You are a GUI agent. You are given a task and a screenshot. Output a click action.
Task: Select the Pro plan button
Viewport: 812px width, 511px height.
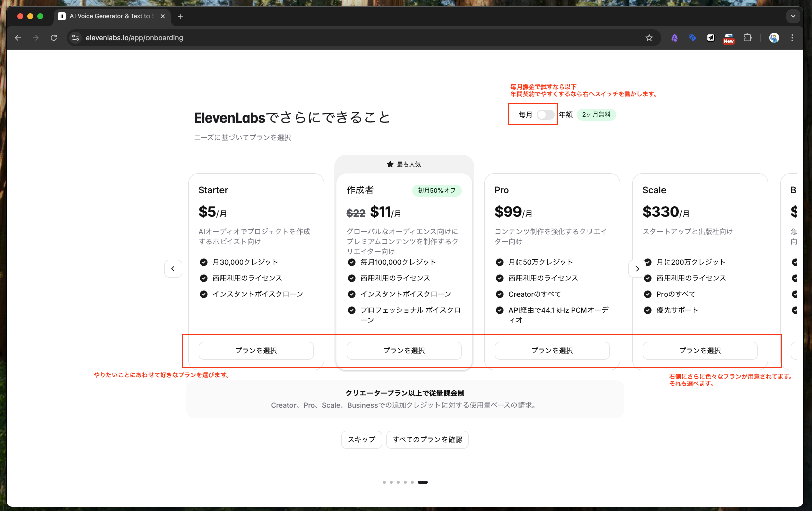coord(552,351)
